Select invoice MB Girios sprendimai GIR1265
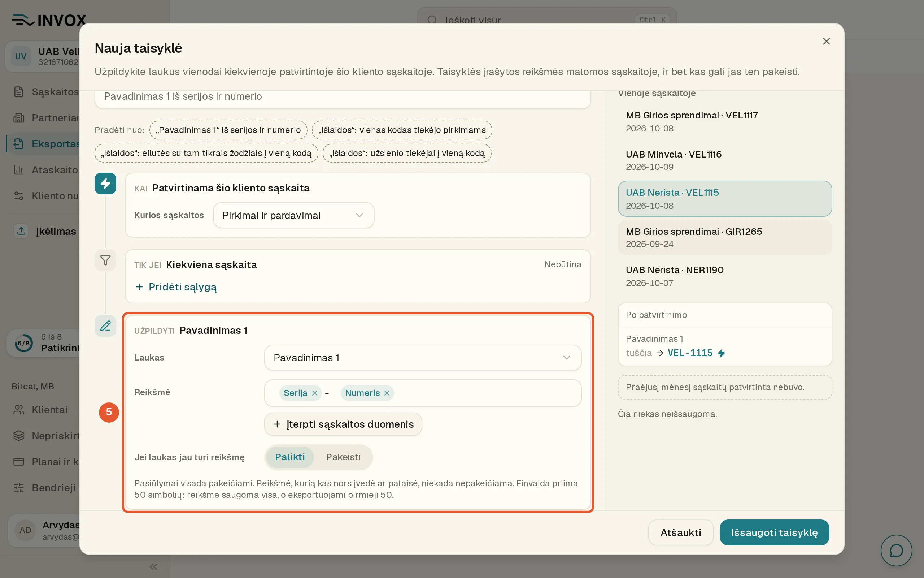The height and width of the screenshot is (578, 924). click(725, 237)
